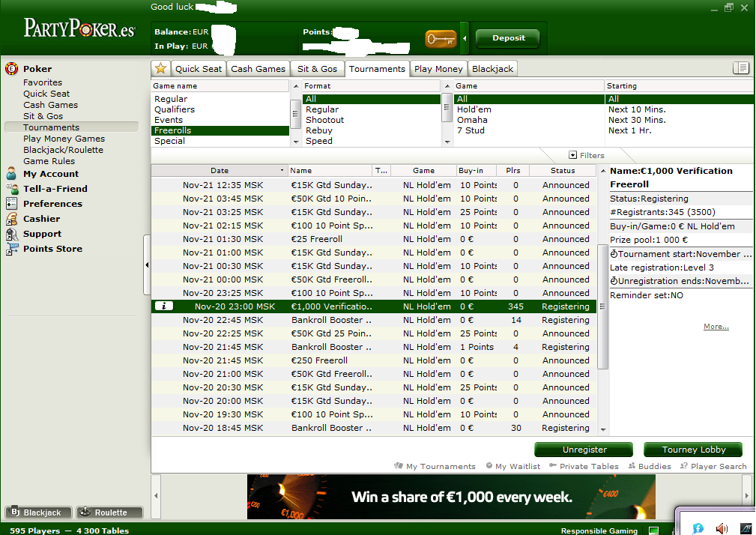Click the Blackjack button at bottom left
The height and width of the screenshot is (535, 756).
(x=38, y=513)
